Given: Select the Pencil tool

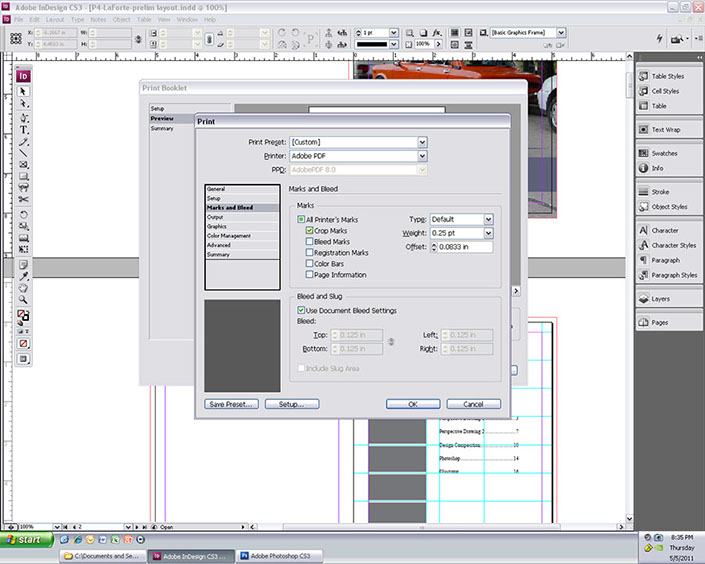Looking at the screenshot, I should coord(23,142).
